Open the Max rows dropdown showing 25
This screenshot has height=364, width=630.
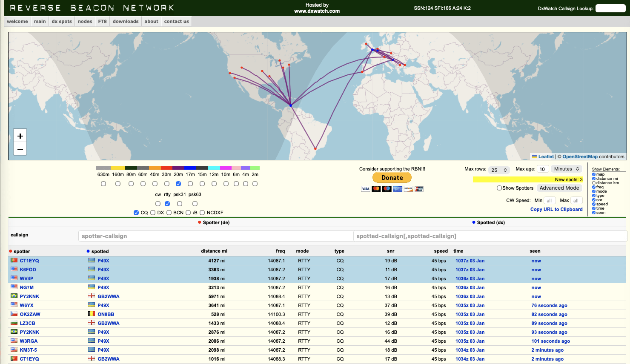[499, 170]
